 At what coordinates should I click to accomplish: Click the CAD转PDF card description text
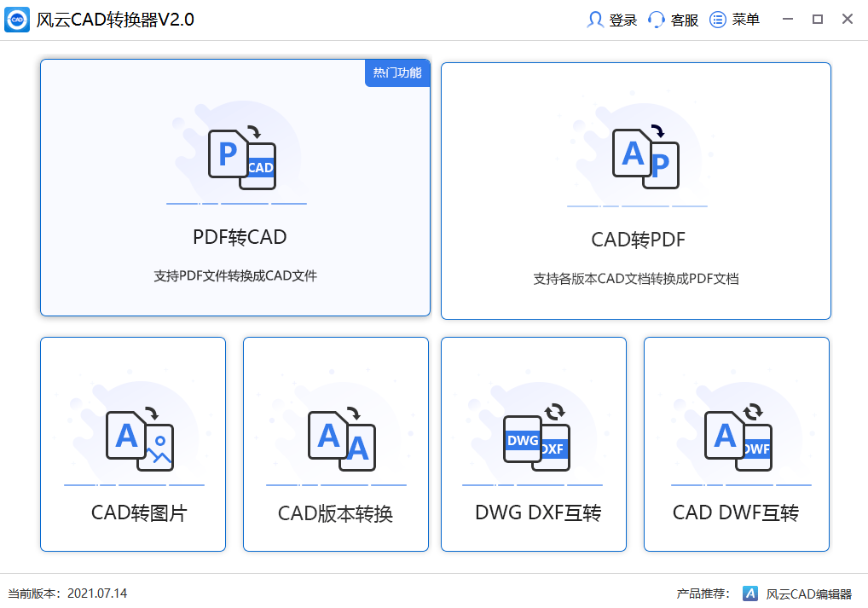point(635,279)
